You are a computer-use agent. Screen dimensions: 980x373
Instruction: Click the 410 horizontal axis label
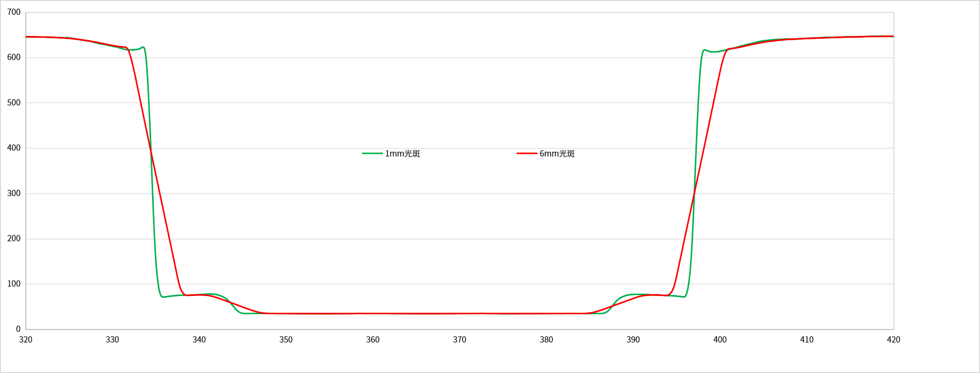tap(807, 340)
